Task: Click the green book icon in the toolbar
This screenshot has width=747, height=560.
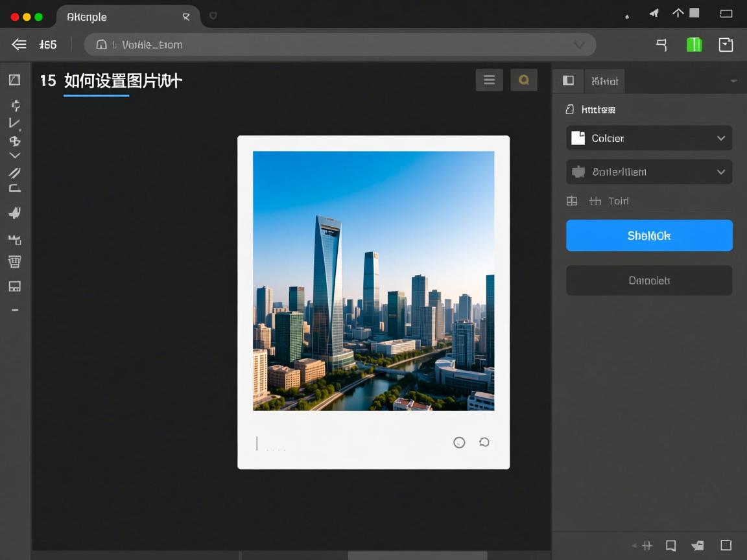Action: pos(694,45)
